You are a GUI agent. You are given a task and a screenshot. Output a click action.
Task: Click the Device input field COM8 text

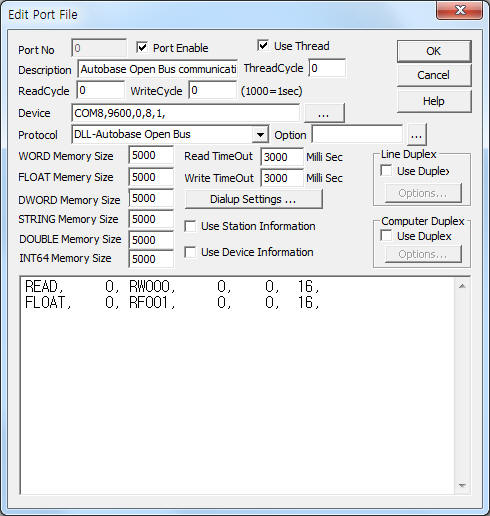[185, 113]
